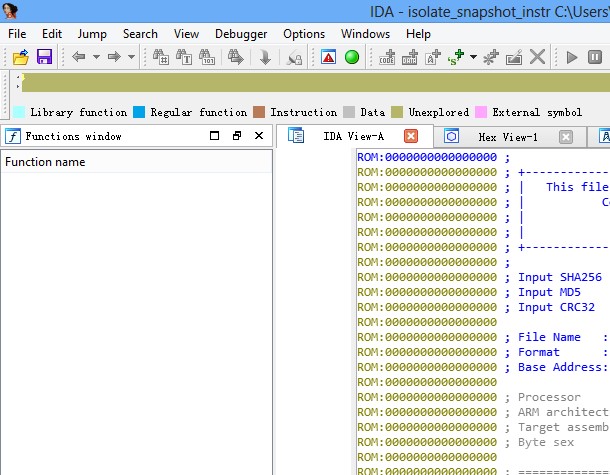
Task: Click the magnifier with lock icon
Action: pyautogui.click(x=294, y=58)
